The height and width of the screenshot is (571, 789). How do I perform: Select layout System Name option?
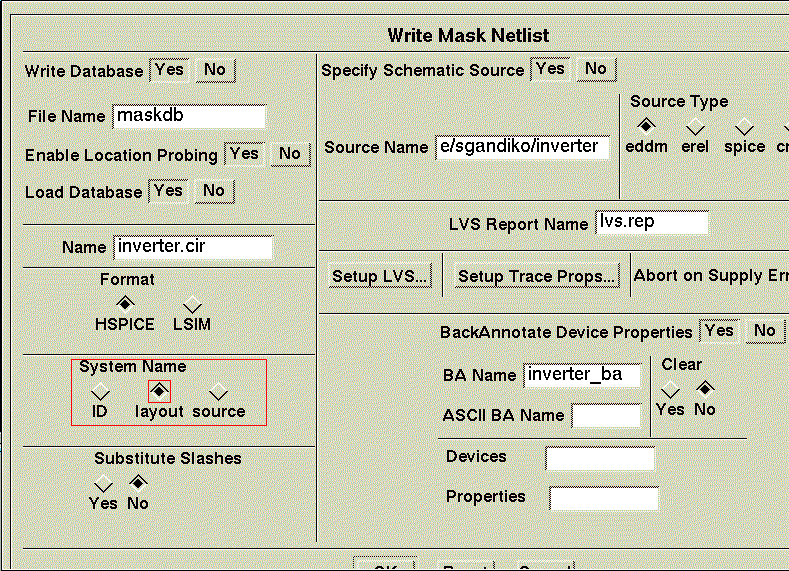160,390
